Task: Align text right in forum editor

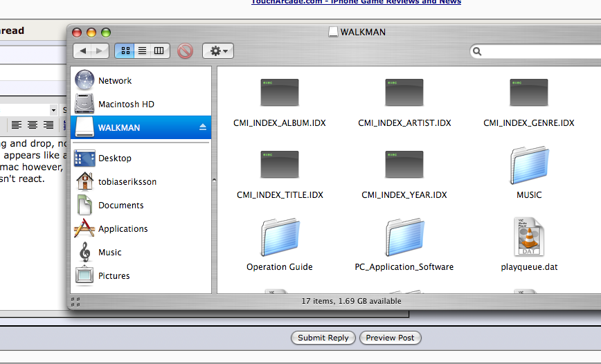Action: (x=48, y=125)
